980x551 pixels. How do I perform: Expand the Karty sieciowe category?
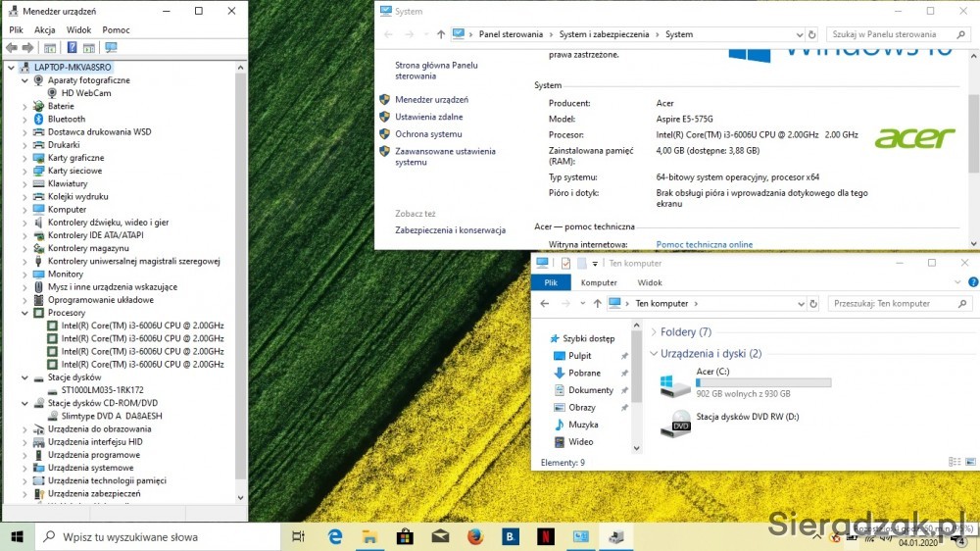[25, 171]
